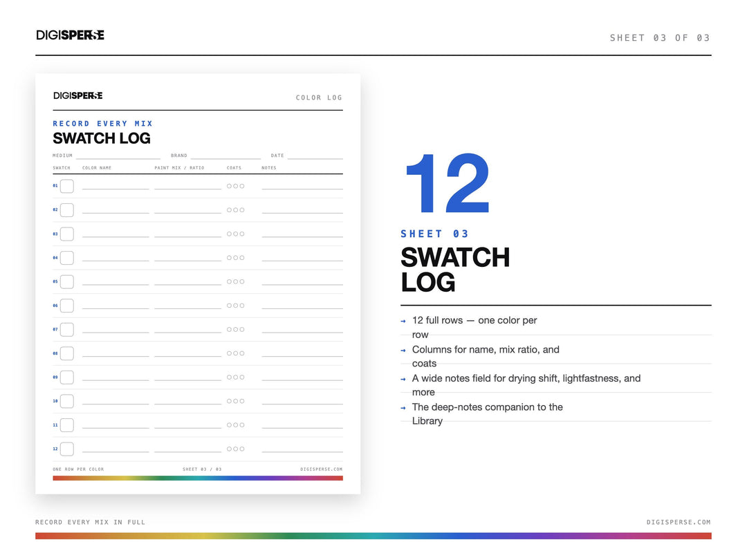Click the arrow icon beside '12 full rows'

tap(403, 321)
